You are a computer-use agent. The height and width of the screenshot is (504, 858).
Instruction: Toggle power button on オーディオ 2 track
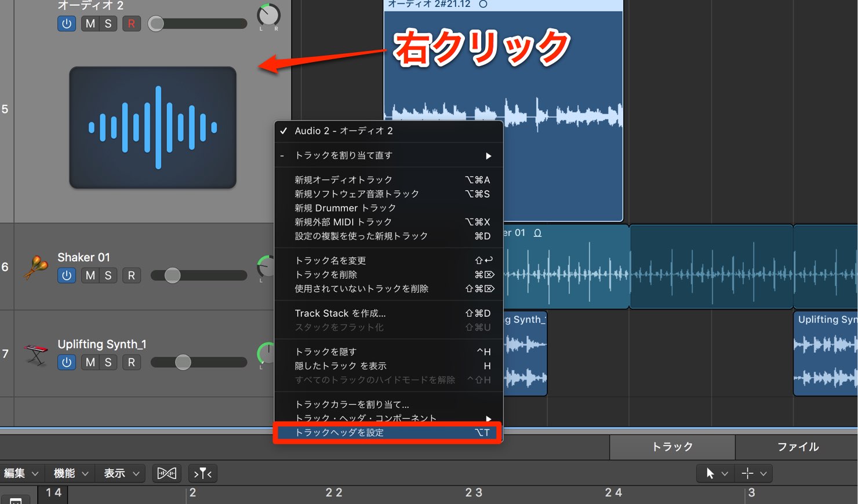point(67,24)
